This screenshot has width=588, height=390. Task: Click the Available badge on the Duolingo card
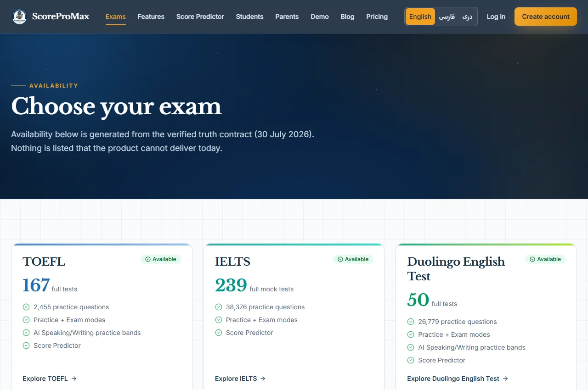click(x=545, y=259)
